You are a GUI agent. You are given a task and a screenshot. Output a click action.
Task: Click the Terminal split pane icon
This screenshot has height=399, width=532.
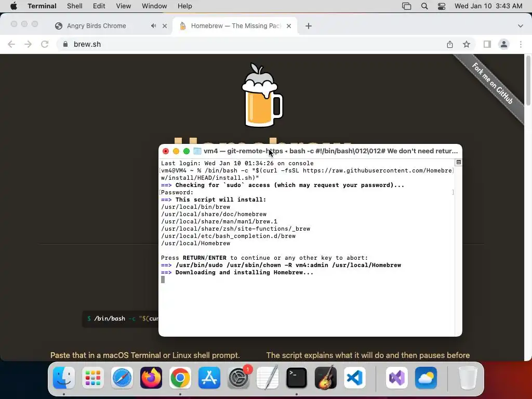[x=458, y=162]
